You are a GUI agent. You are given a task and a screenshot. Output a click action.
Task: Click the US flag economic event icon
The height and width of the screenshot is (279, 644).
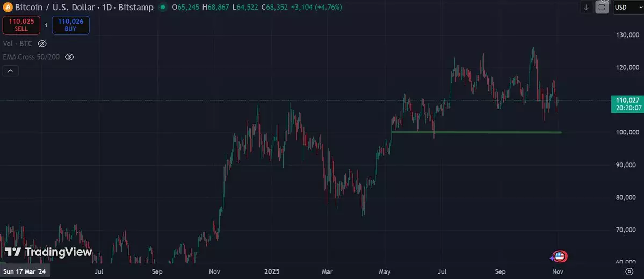click(x=559, y=256)
